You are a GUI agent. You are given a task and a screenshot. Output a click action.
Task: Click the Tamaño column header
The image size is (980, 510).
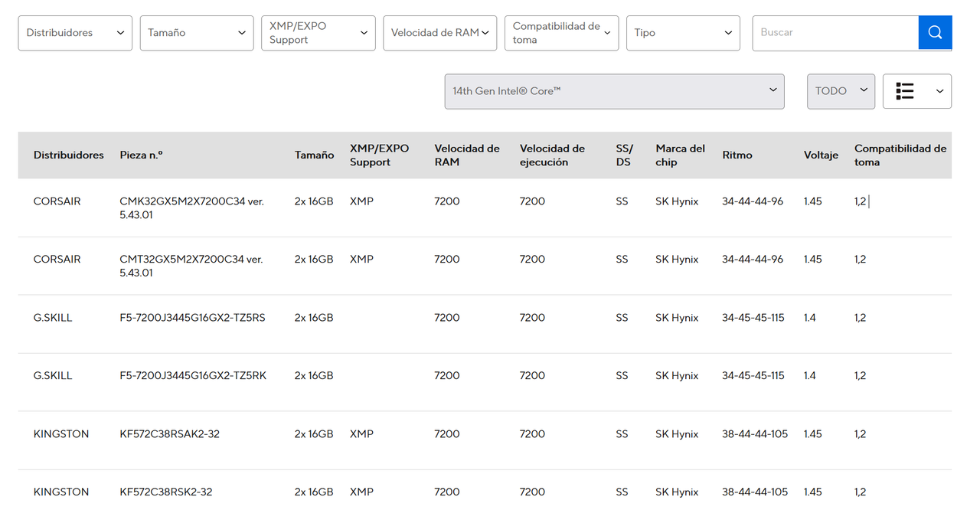click(x=315, y=155)
